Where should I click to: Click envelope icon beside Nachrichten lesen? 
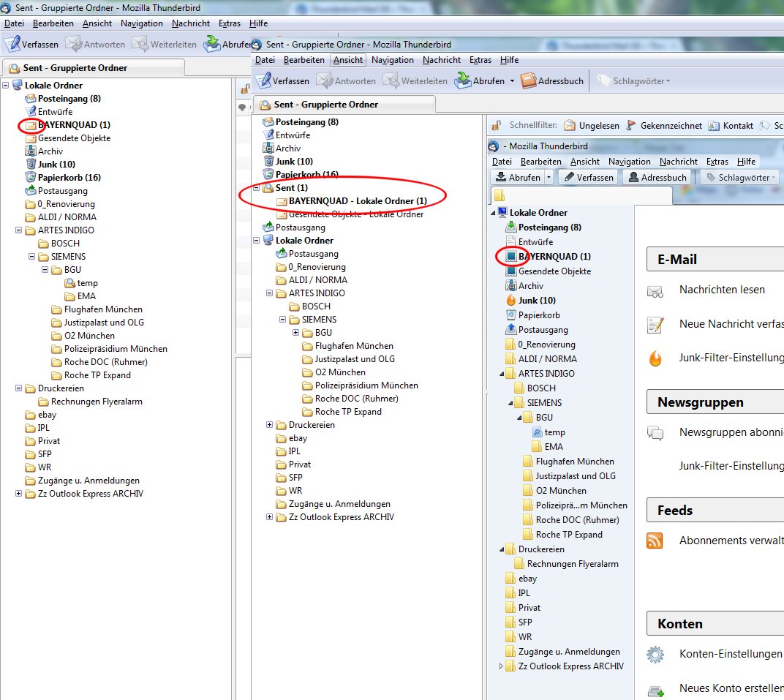point(655,291)
